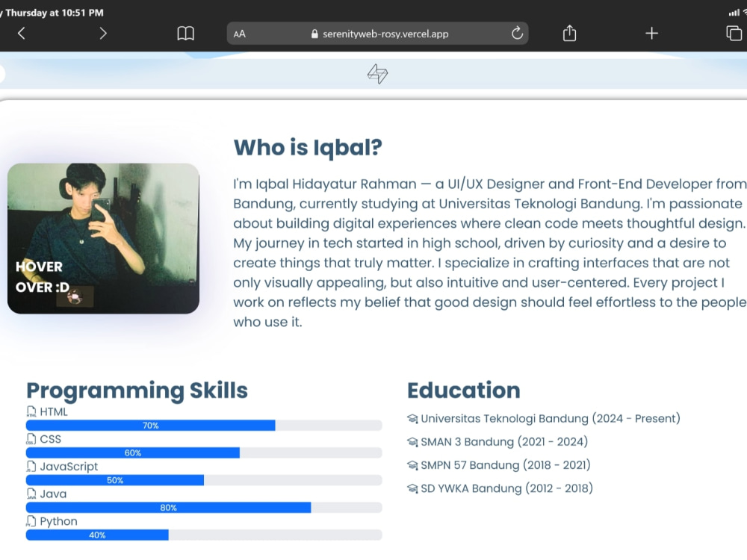Click the Python 40% progress bar
Image resolution: width=747 pixels, height=560 pixels.
coord(204,535)
